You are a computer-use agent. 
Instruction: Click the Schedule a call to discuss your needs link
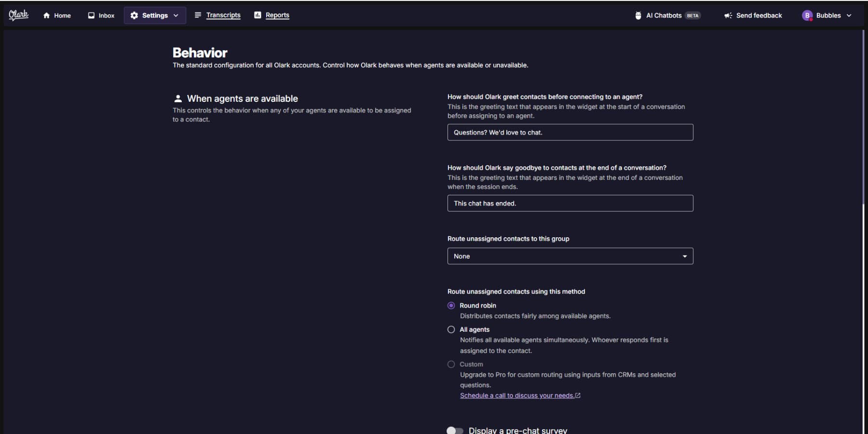[516, 395]
